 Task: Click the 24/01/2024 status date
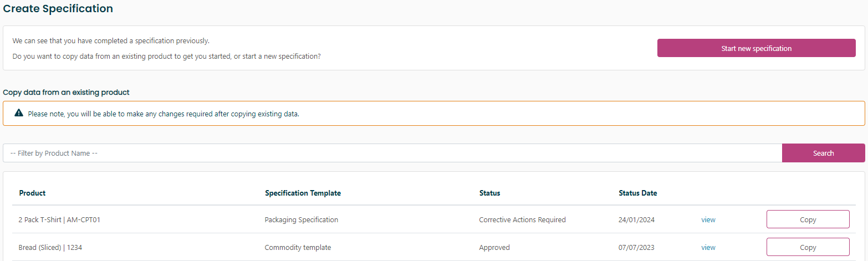tap(636, 219)
